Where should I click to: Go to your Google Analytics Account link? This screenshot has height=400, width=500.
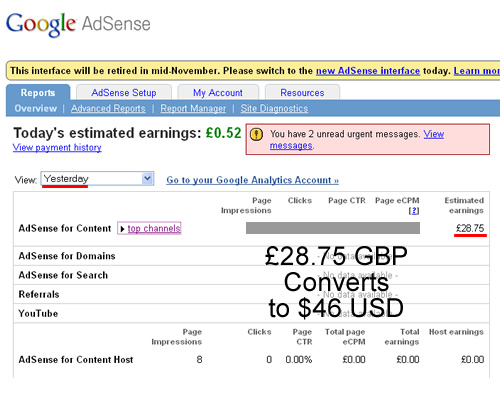click(x=253, y=180)
